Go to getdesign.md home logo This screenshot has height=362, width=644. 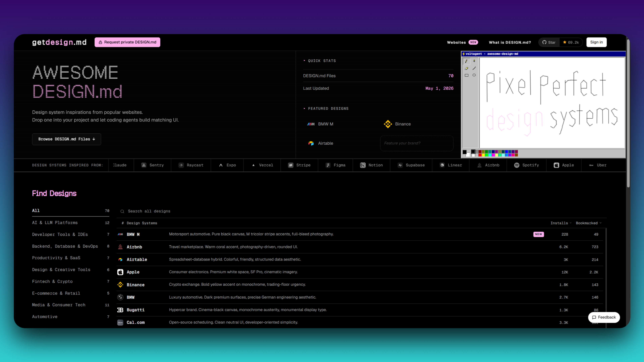tap(59, 42)
